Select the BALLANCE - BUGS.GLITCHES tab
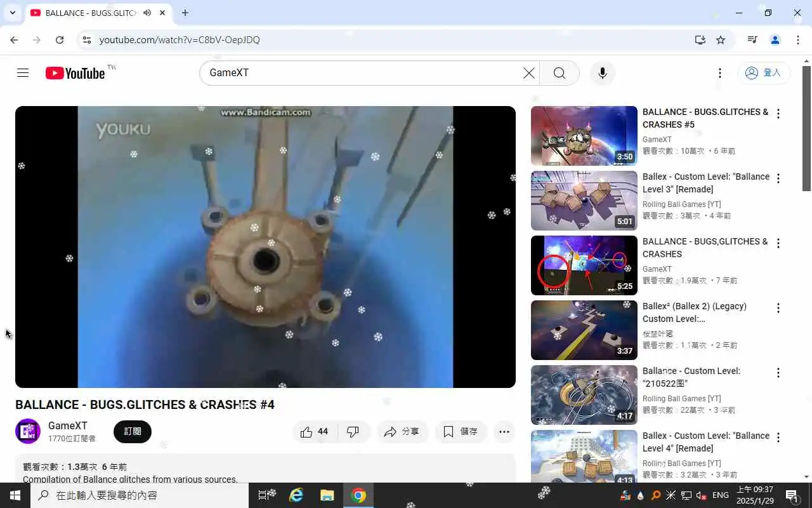812x508 pixels. pyautogui.click(x=98, y=13)
